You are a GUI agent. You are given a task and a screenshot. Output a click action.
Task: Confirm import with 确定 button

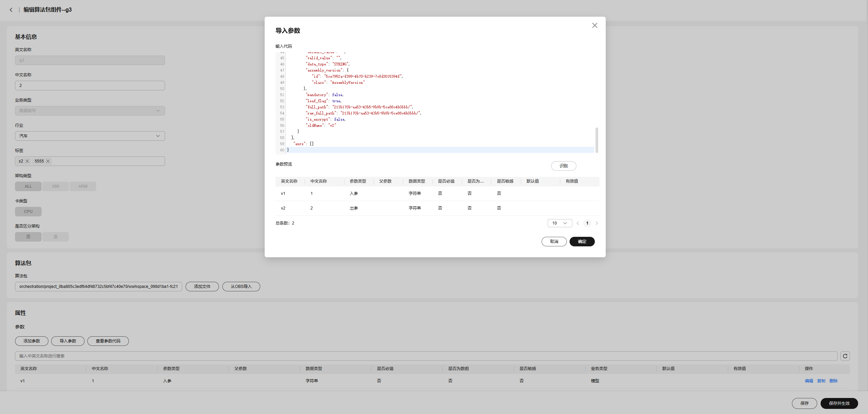pyautogui.click(x=582, y=242)
